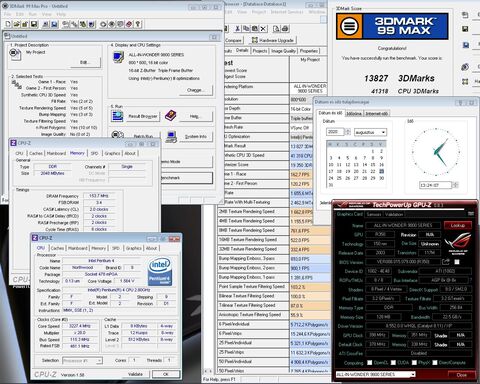The width and height of the screenshot is (480, 384).
Task: Click the time stepper beside 13:24:07
Action: [x=455, y=185]
